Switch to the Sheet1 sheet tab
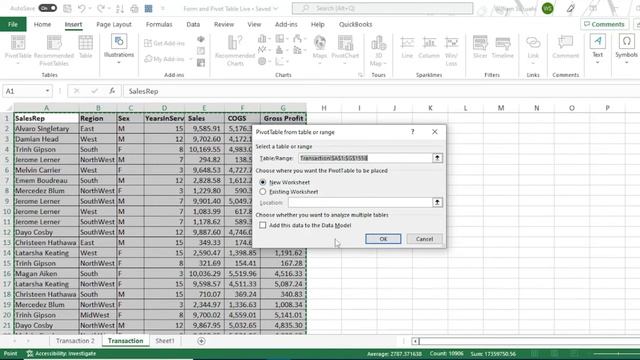Image resolution: width=640 pixels, height=360 pixels. (x=165, y=340)
